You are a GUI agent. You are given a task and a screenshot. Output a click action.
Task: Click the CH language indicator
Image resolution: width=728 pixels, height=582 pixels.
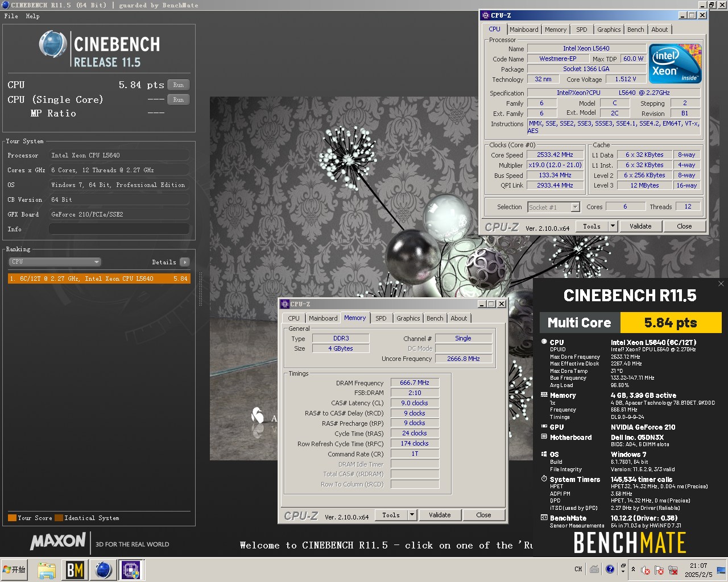[x=578, y=569]
